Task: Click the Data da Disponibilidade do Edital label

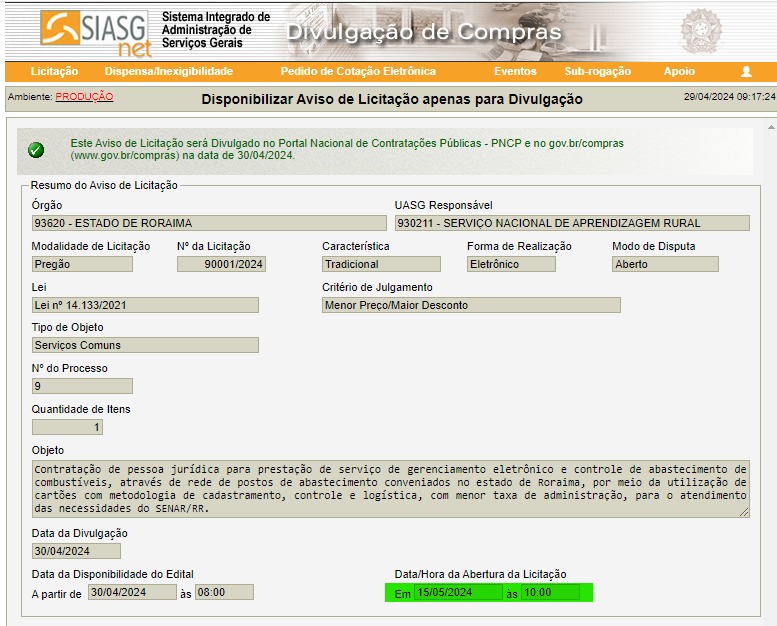Action: [x=112, y=574]
